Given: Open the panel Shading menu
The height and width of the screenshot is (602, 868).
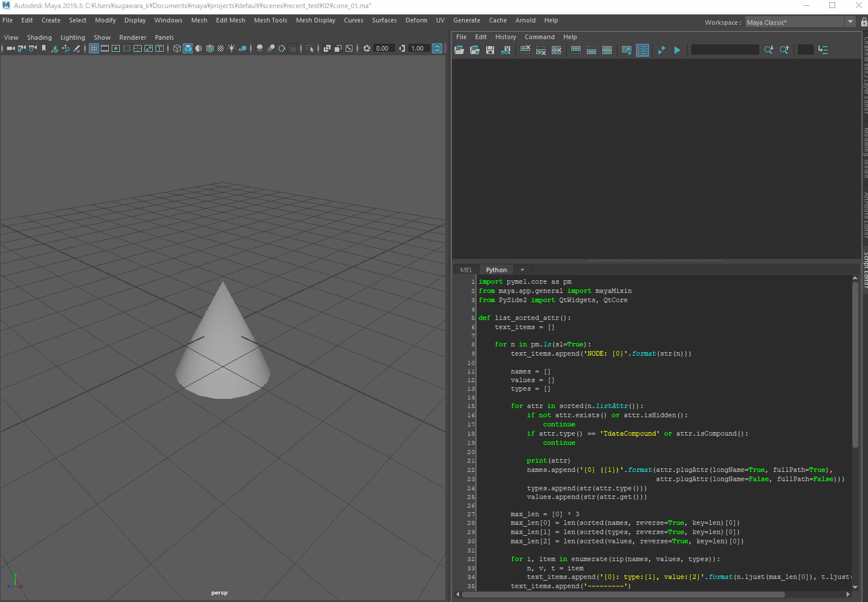Looking at the screenshot, I should [39, 37].
